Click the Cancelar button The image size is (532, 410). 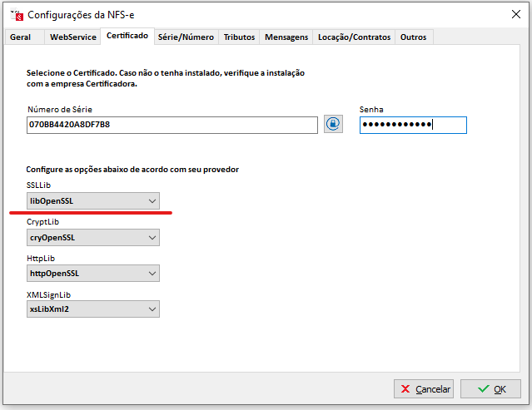click(425, 388)
